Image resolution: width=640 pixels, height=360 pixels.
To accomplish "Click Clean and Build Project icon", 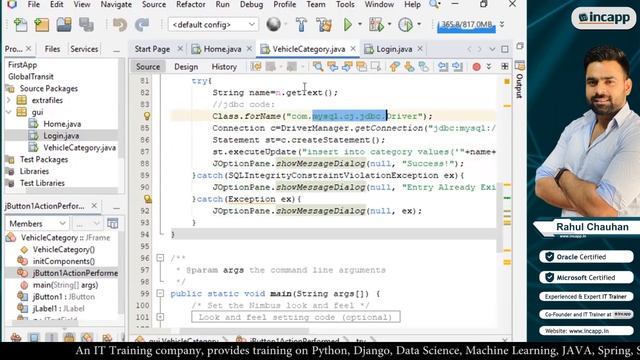I will tap(324, 24).
